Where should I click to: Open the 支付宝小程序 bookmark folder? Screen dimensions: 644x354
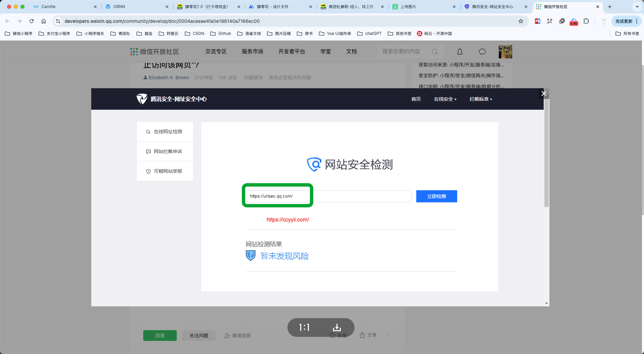(x=54, y=34)
